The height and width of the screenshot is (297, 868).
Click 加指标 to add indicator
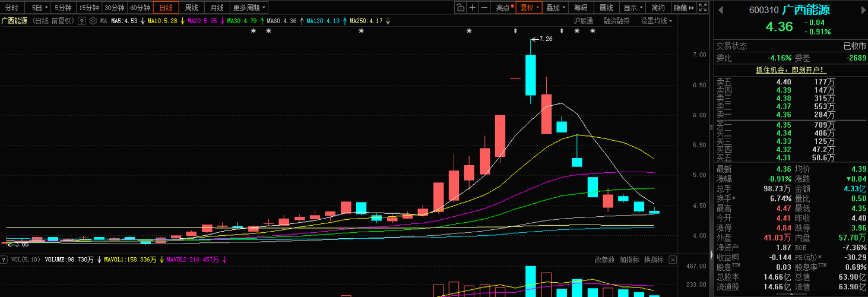point(629,260)
